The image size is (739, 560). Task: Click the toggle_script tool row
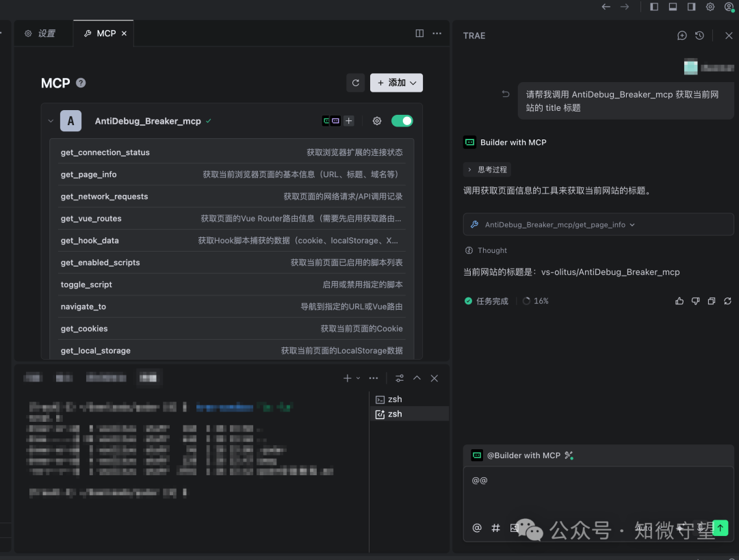coord(231,284)
